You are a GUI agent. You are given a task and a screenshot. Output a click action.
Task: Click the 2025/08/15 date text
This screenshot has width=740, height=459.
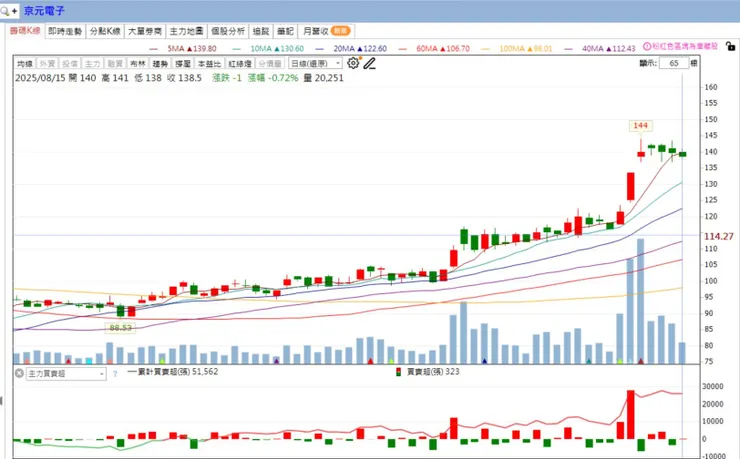(x=40, y=78)
